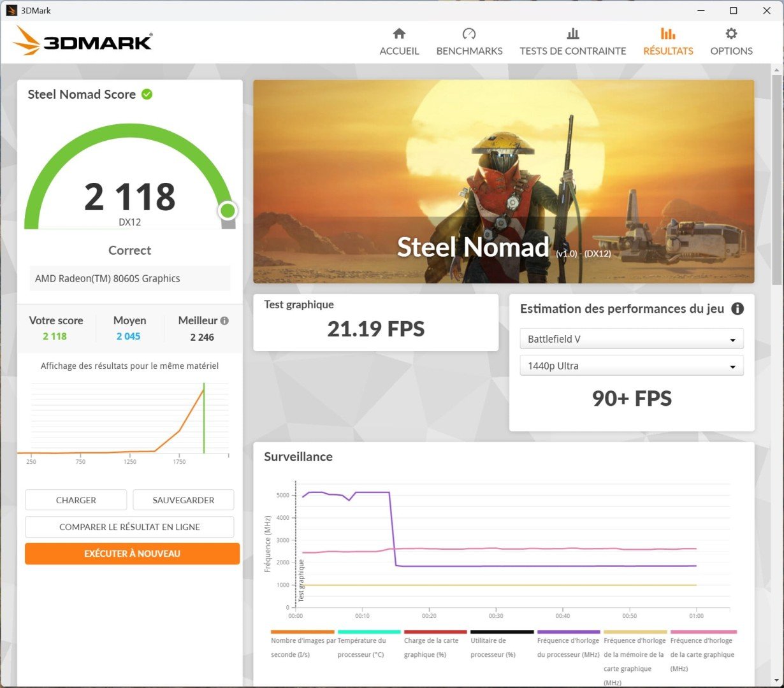The width and height of the screenshot is (784, 688).
Task: Open Tests de contrainte tab
Action: (572, 42)
